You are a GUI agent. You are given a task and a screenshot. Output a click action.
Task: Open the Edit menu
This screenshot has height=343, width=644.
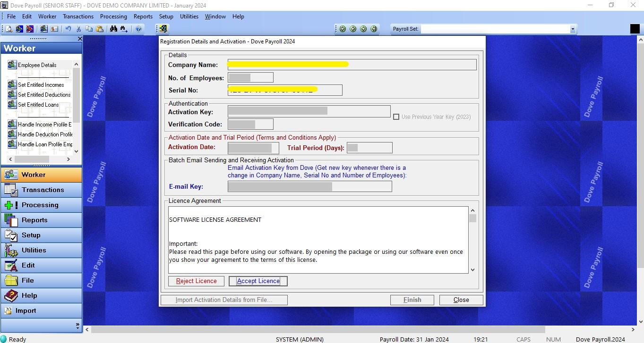(27, 16)
